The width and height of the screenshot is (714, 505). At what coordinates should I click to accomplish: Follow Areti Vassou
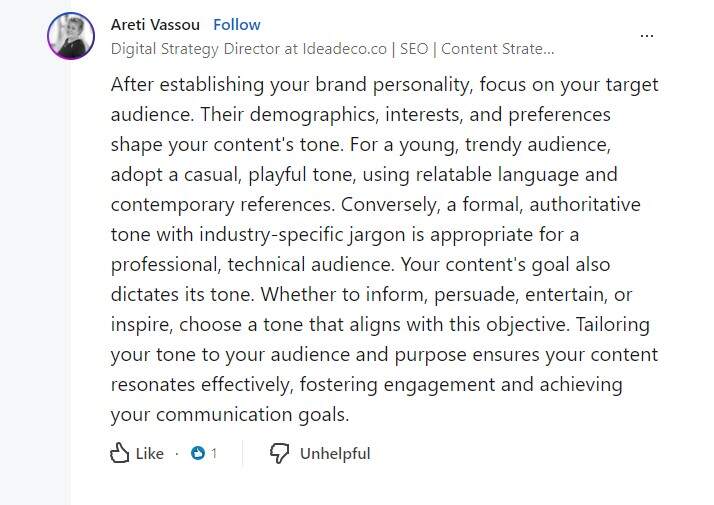coord(237,24)
